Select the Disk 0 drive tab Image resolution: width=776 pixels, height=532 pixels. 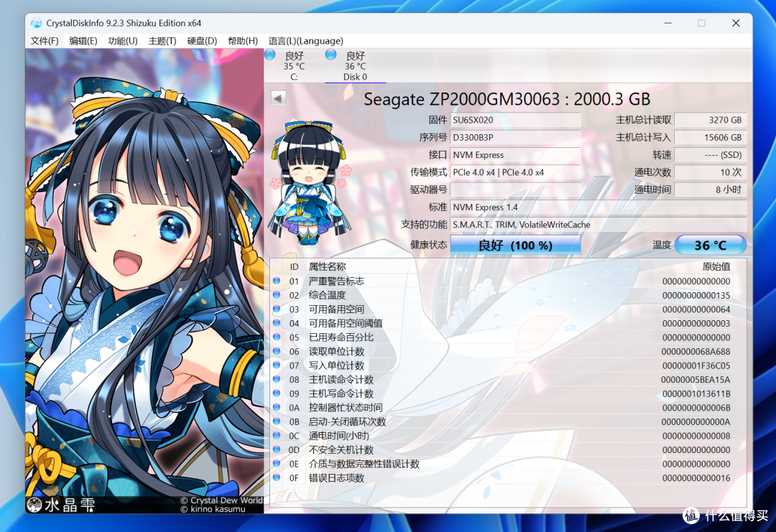click(356, 66)
